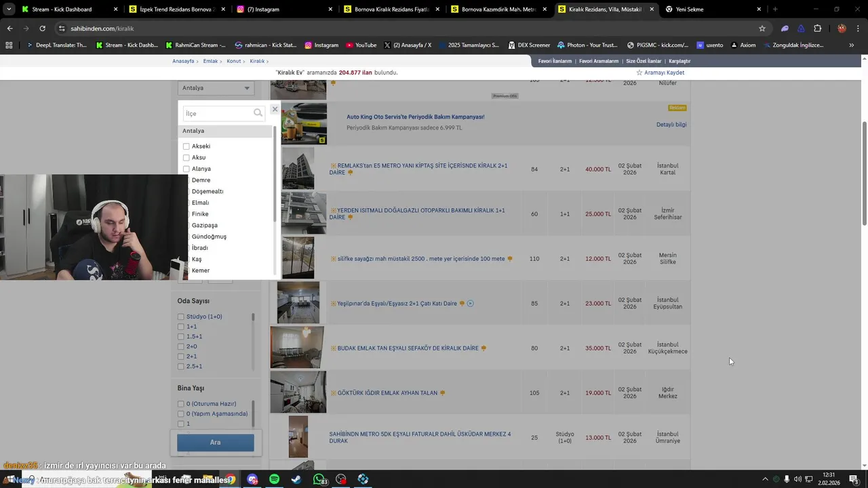Screen dimensions: 868x488
Task: Check the Akseki district checkbox
Action: tap(186, 146)
